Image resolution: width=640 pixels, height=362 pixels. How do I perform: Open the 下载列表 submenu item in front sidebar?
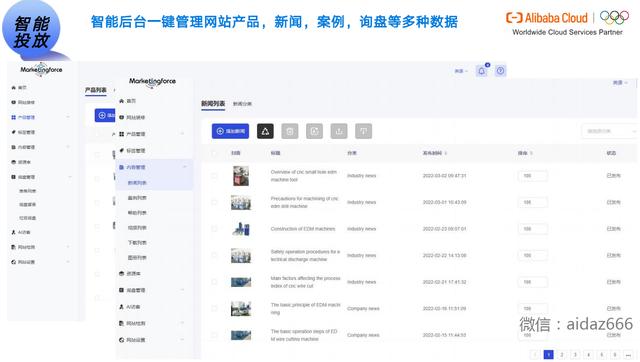pos(137,243)
